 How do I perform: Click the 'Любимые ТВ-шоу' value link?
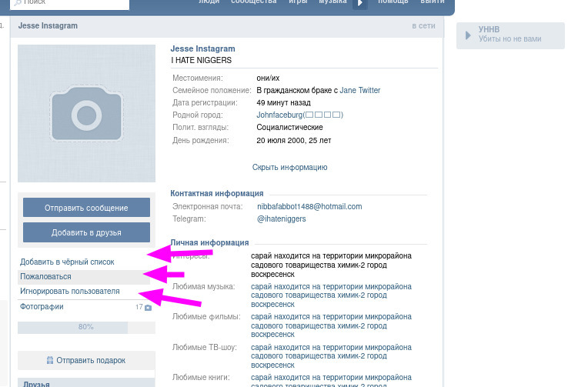[x=331, y=356]
